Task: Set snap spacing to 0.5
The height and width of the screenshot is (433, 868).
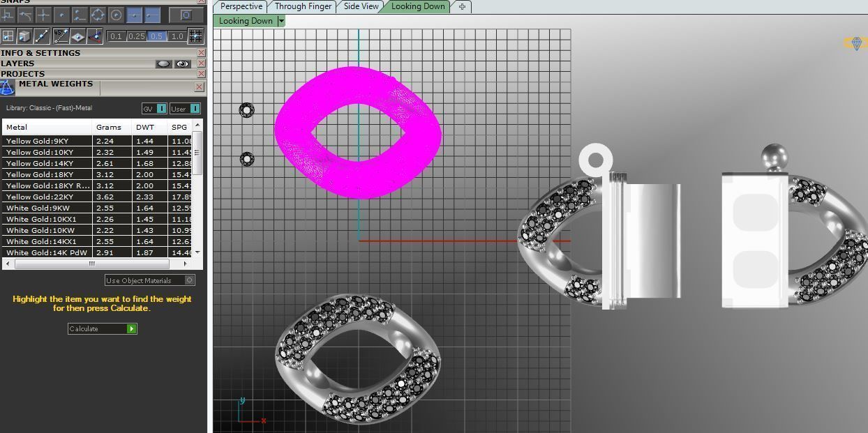Action: coord(157,36)
